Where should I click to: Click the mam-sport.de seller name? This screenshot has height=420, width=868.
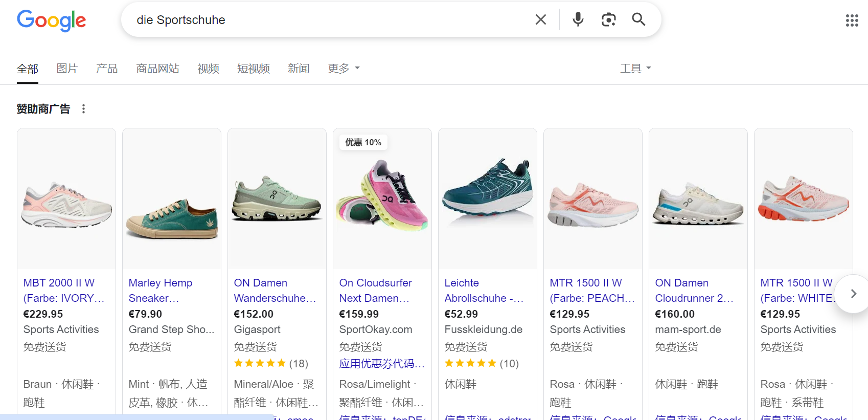click(688, 329)
